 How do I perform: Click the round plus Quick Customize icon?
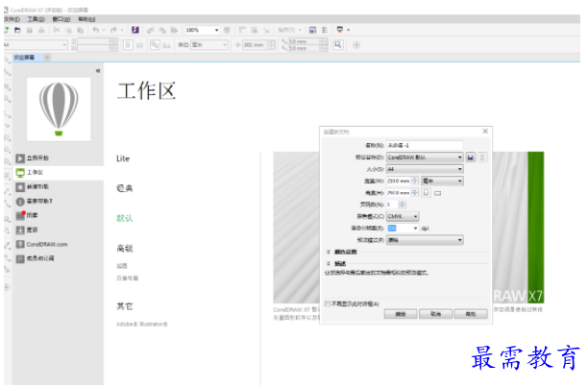click(x=356, y=45)
